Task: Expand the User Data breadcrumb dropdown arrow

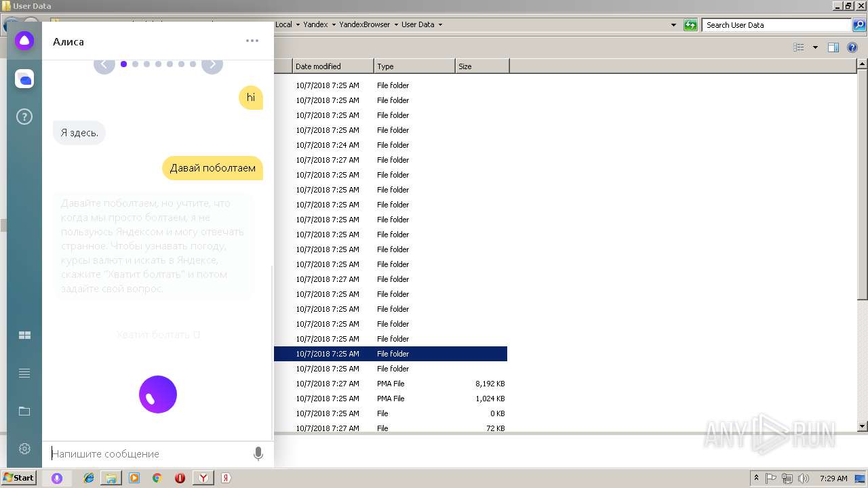Action: (440, 25)
